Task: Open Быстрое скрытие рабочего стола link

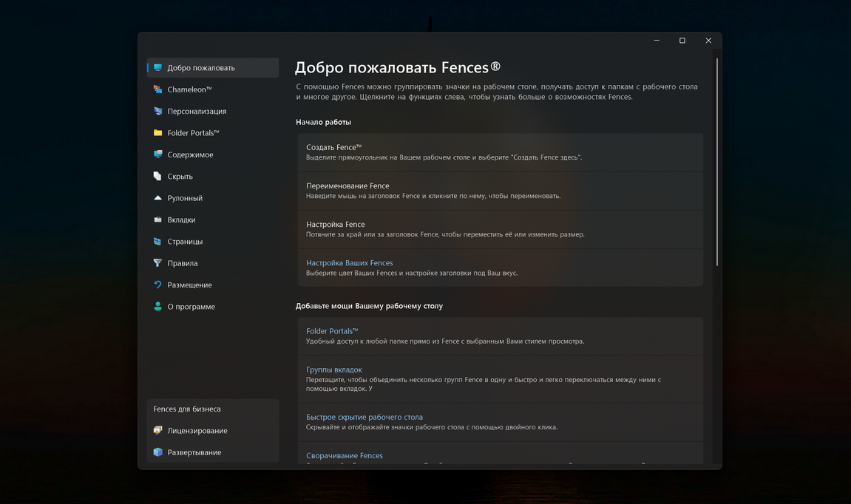Action: coord(365,418)
